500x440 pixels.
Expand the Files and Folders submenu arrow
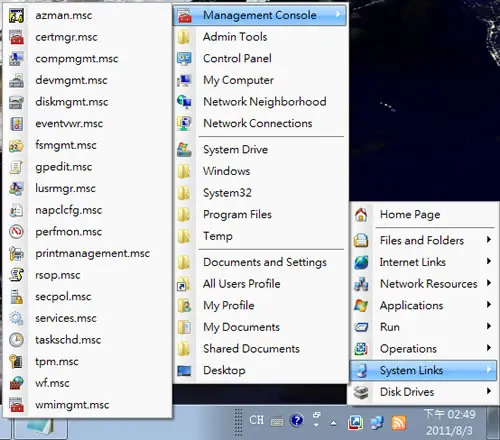488,239
